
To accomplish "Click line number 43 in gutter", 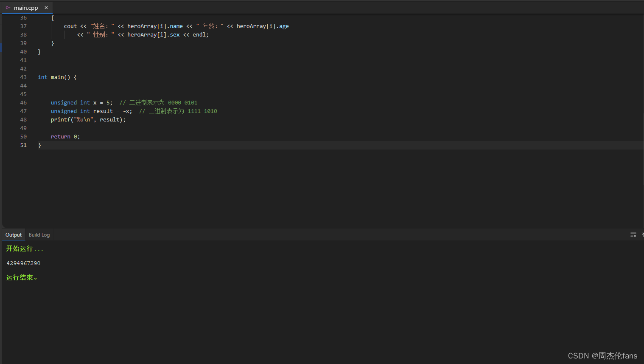I will tap(23, 77).
